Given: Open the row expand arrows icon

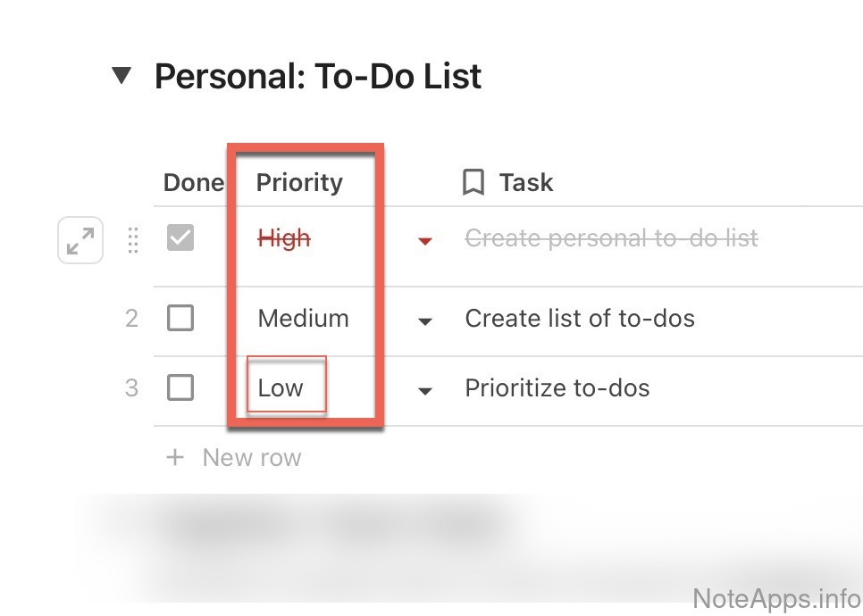Looking at the screenshot, I should 80,240.
